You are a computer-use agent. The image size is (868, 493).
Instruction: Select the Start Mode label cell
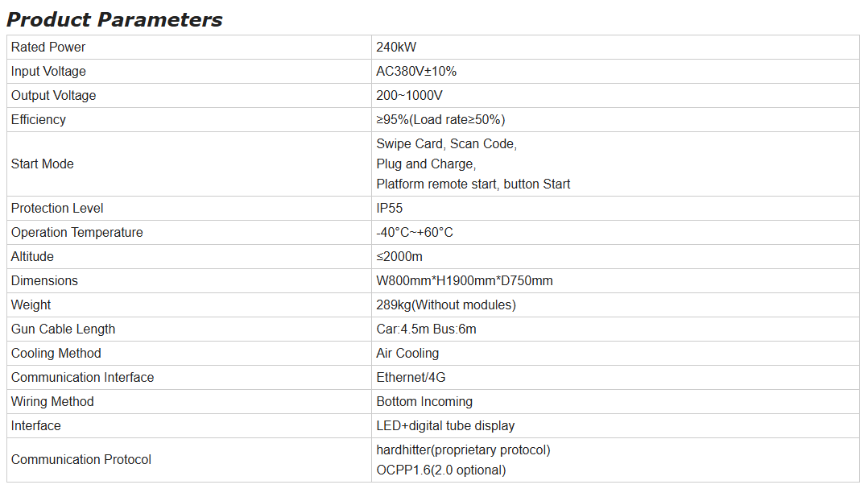click(188, 164)
